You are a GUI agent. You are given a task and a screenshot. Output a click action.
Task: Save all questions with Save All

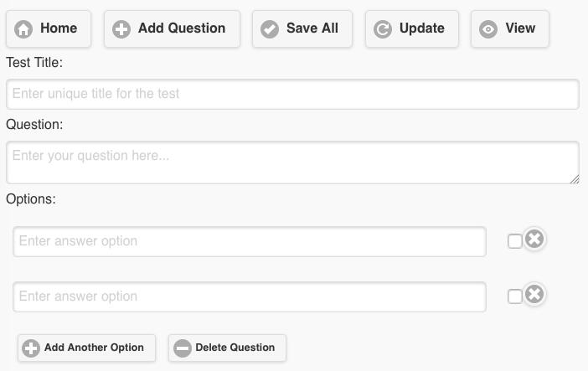tap(302, 28)
